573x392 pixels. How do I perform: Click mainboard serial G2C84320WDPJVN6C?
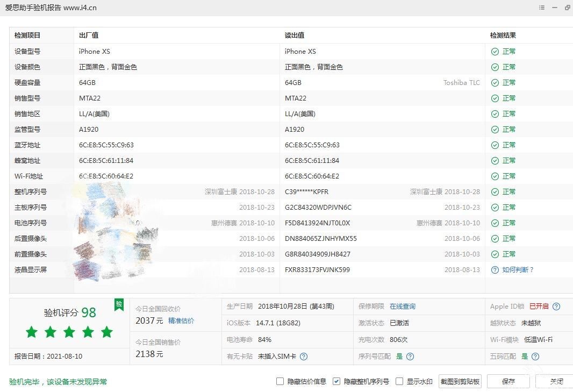point(318,208)
